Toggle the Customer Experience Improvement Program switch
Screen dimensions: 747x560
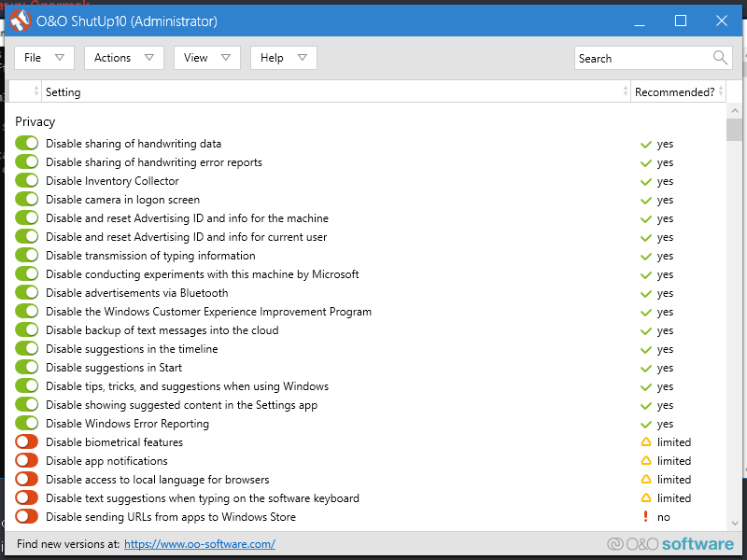tap(27, 311)
